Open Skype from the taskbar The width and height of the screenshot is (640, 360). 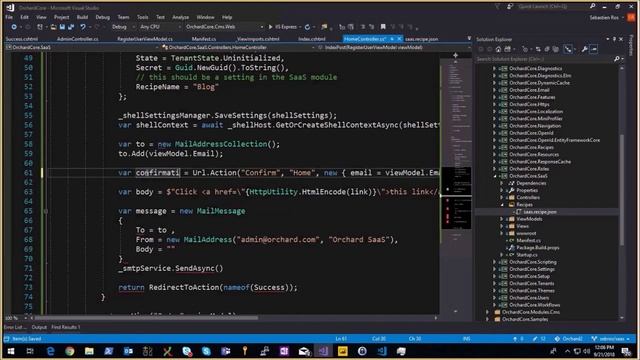coord(206,351)
